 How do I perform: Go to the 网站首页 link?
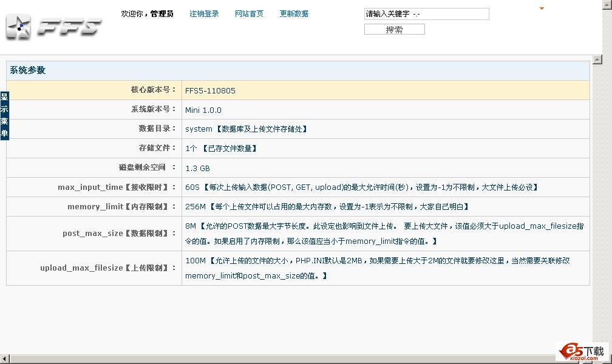coord(249,14)
